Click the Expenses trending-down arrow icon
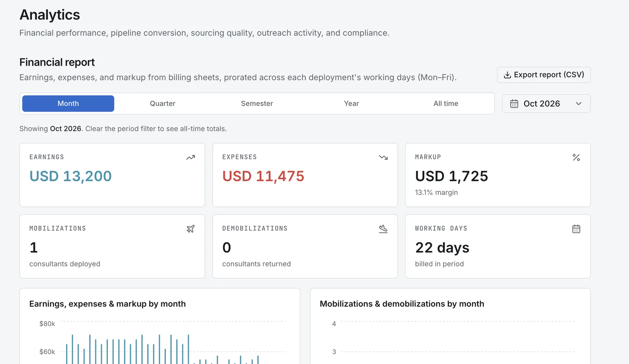The height and width of the screenshot is (364, 629). click(x=383, y=158)
